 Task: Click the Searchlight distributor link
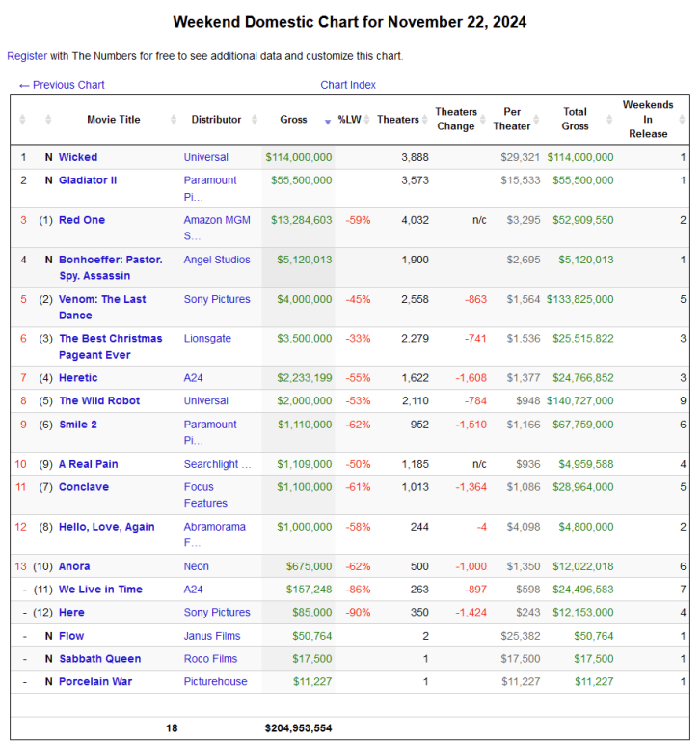coord(217,464)
